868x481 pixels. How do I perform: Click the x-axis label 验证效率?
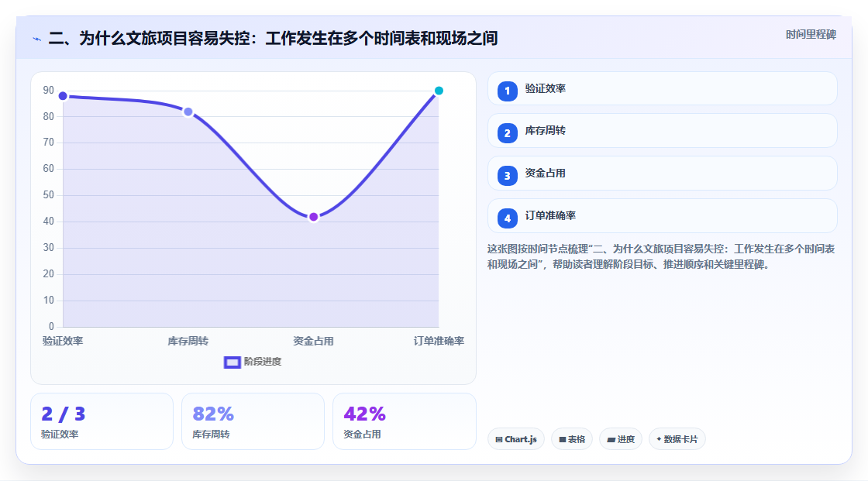pos(63,341)
